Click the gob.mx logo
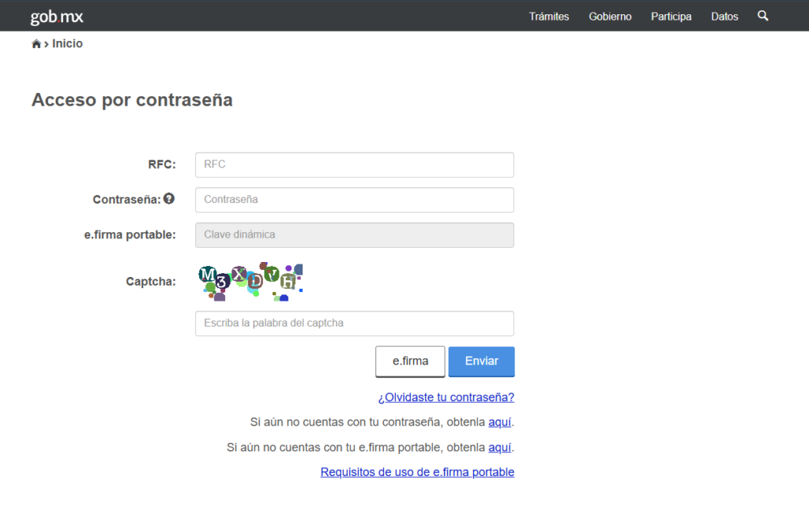Image resolution: width=809 pixels, height=532 pixels. [56, 17]
